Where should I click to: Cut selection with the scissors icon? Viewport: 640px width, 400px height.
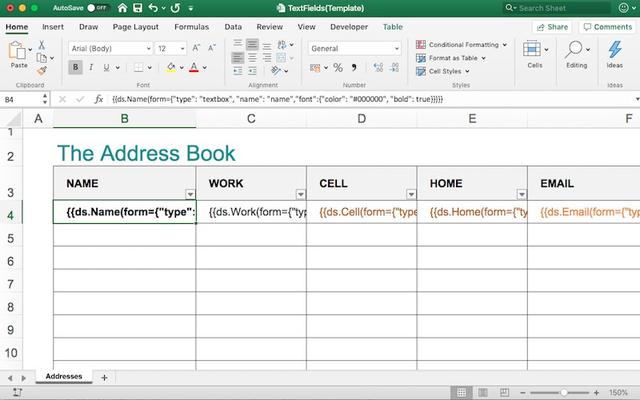(x=41, y=45)
